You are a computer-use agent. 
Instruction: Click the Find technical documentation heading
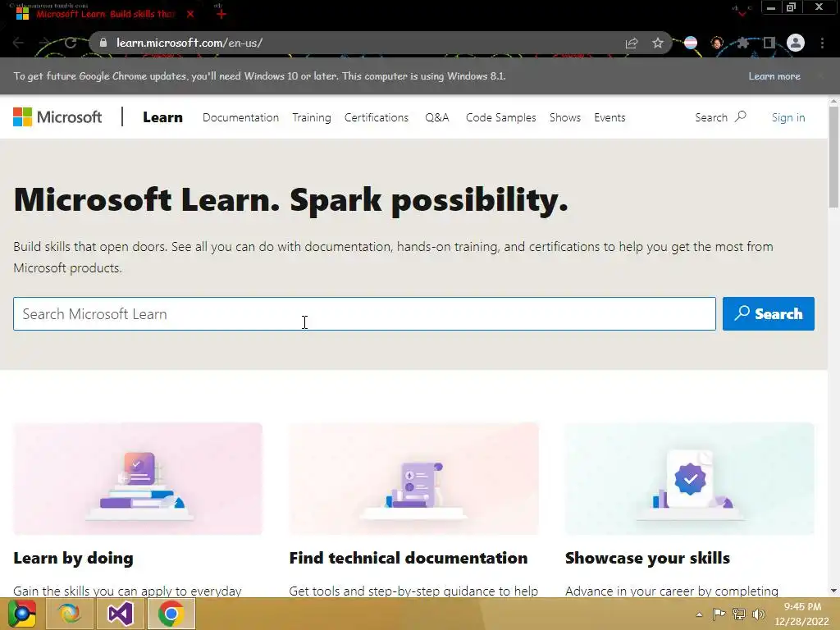tap(409, 558)
